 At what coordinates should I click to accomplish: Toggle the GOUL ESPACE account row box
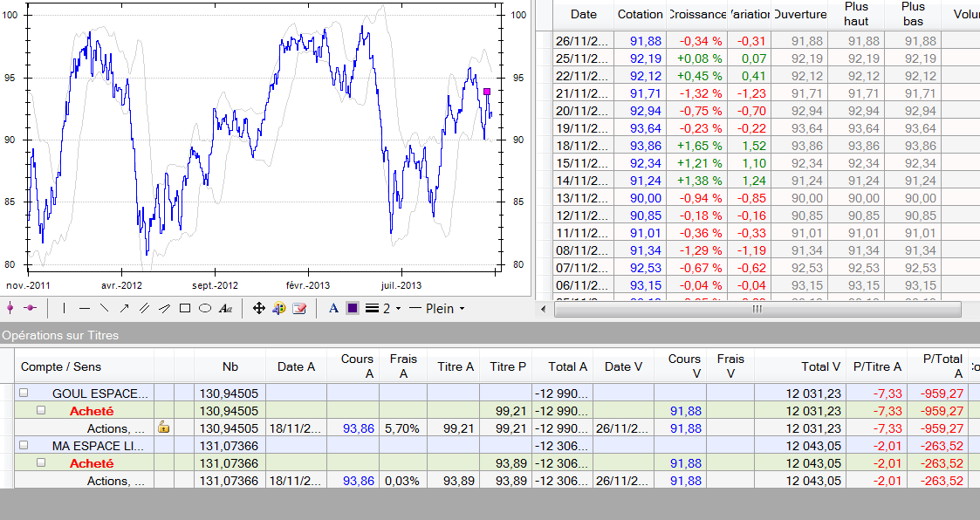click(24, 393)
